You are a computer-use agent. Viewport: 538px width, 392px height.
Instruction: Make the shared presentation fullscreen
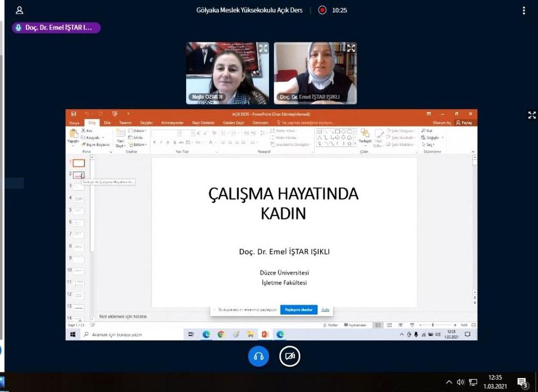pos(532,115)
